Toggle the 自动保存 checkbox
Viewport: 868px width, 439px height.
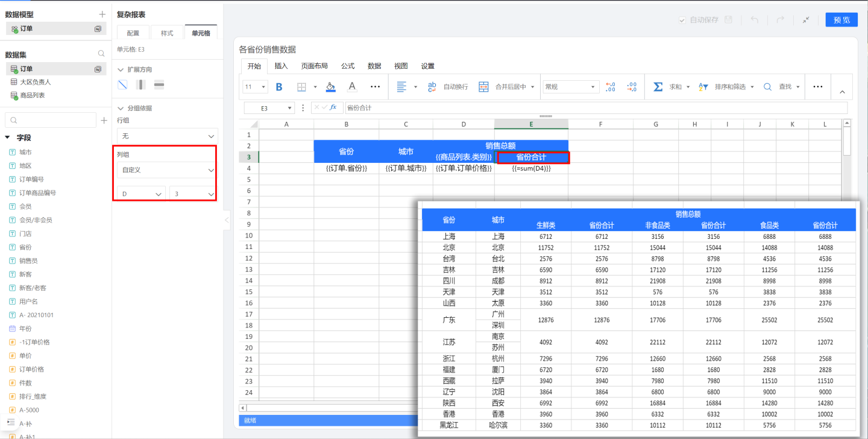(x=682, y=20)
